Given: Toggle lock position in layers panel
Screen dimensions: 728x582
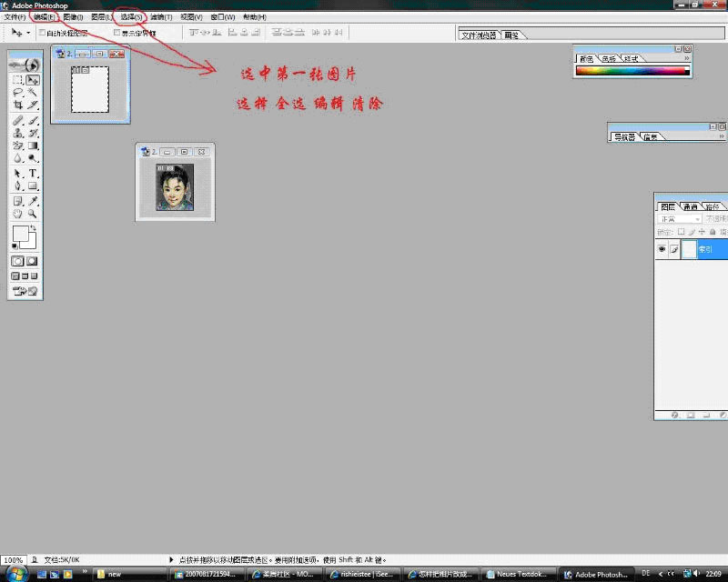Looking at the screenshot, I should [x=702, y=232].
